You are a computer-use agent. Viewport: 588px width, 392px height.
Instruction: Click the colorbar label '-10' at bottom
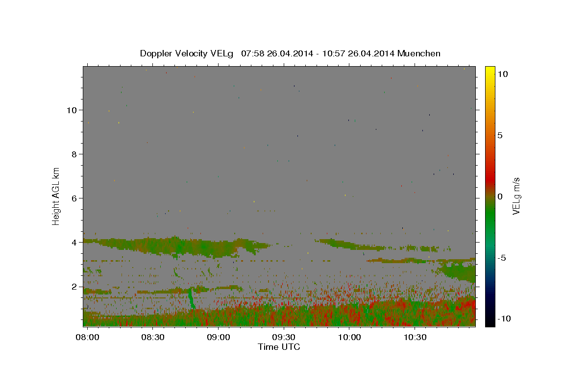tap(504, 319)
